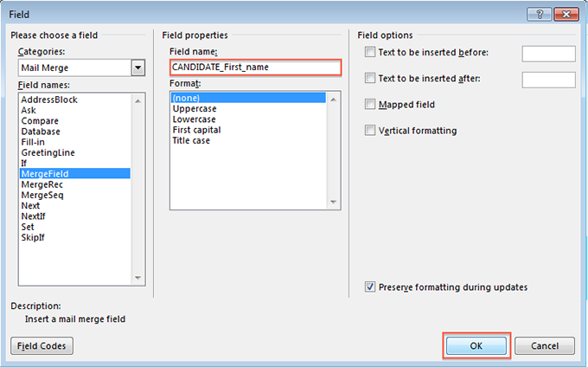588x367 pixels.
Task: Check the Mapped field option
Action: [x=371, y=105]
